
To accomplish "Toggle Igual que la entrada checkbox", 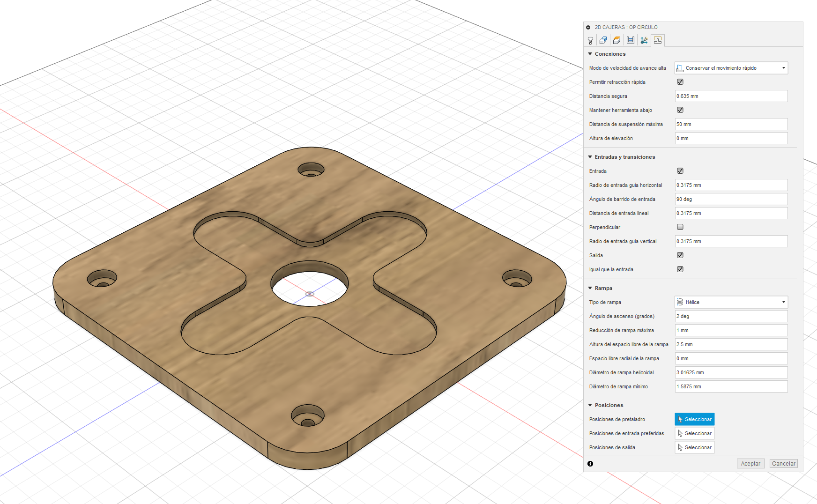I will pos(680,269).
